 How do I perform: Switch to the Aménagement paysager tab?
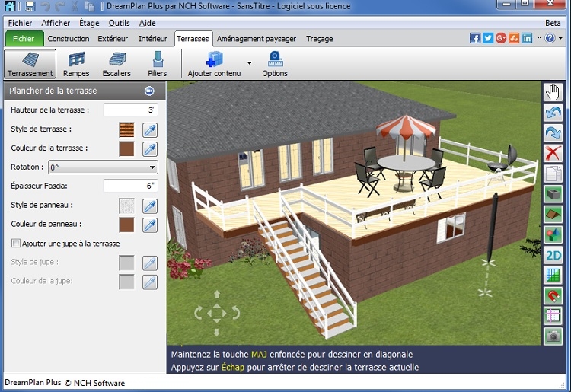[x=257, y=39]
